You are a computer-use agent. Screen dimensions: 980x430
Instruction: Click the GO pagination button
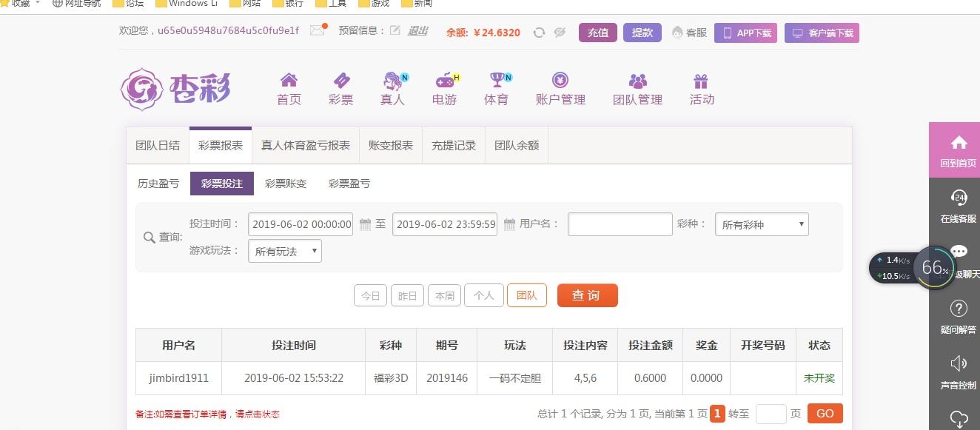point(825,414)
